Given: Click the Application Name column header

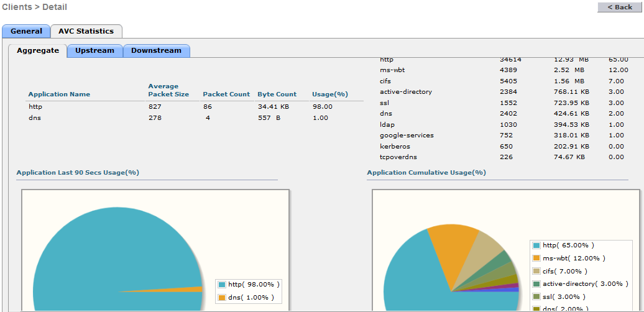Looking at the screenshot, I should pos(59,94).
